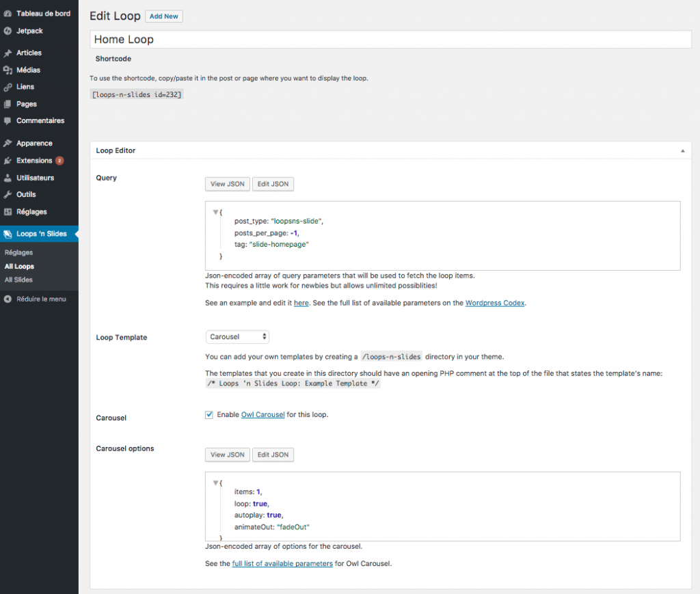Click the Add New button
Screen dimensions: 700x594
(x=164, y=16)
